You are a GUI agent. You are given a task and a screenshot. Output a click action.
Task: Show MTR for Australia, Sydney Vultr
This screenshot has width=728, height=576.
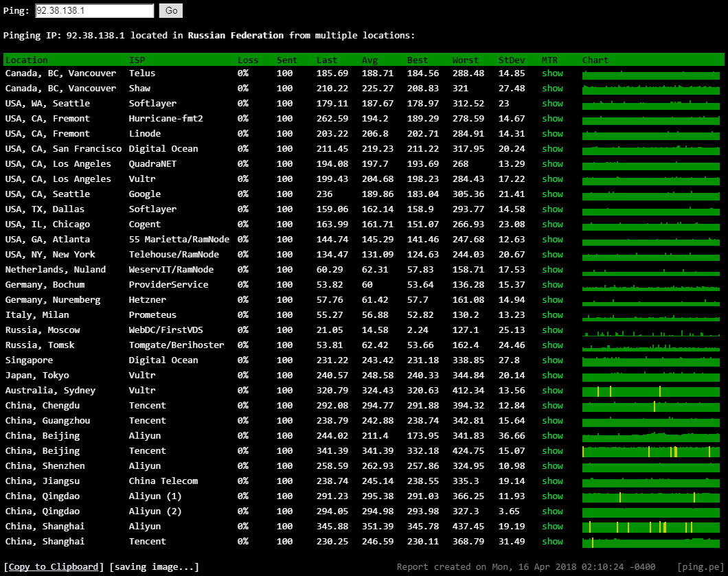point(552,391)
